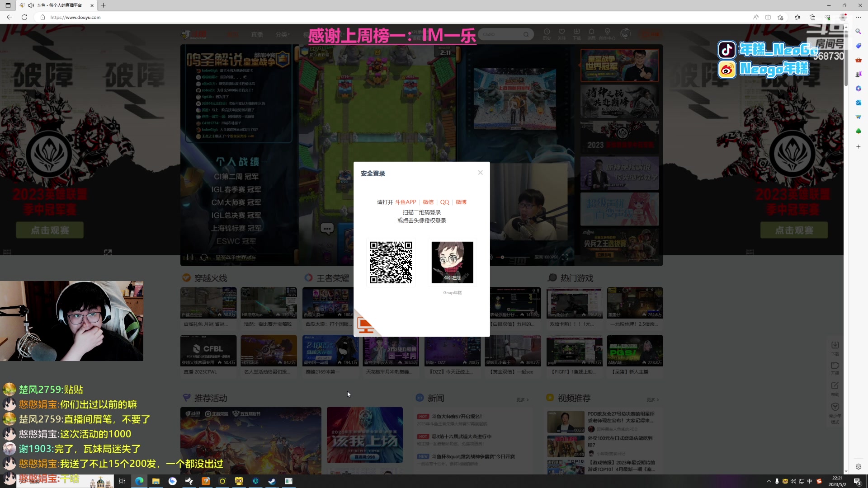This screenshot has width=868, height=488.
Task: Open sidebar Games chess icon
Action: [x=858, y=74]
